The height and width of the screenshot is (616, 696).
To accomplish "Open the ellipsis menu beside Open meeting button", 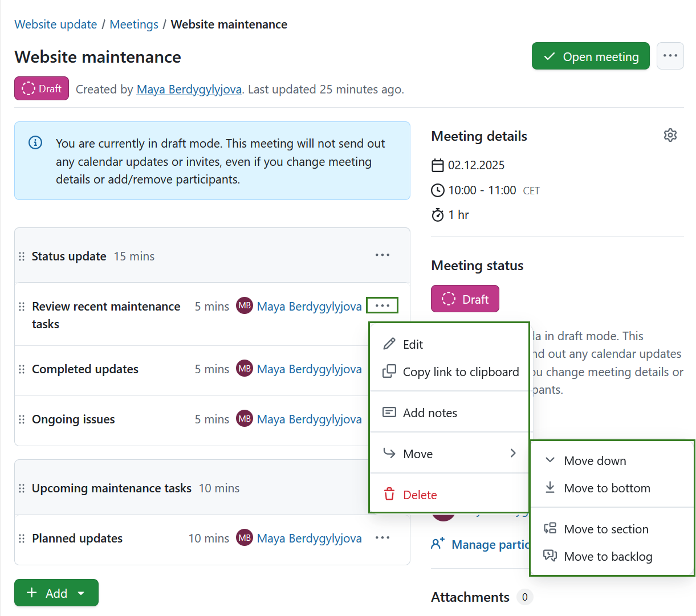I will (x=670, y=56).
